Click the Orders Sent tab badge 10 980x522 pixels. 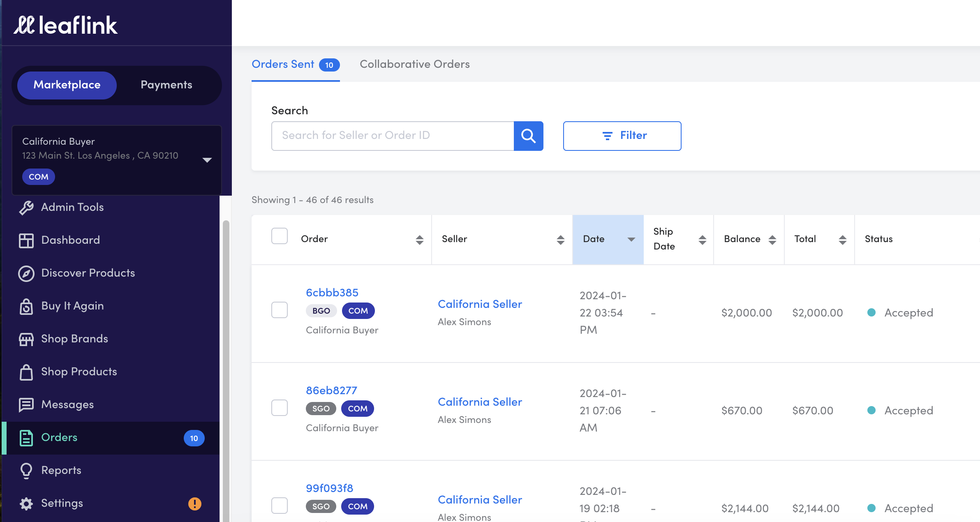(x=329, y=65)
